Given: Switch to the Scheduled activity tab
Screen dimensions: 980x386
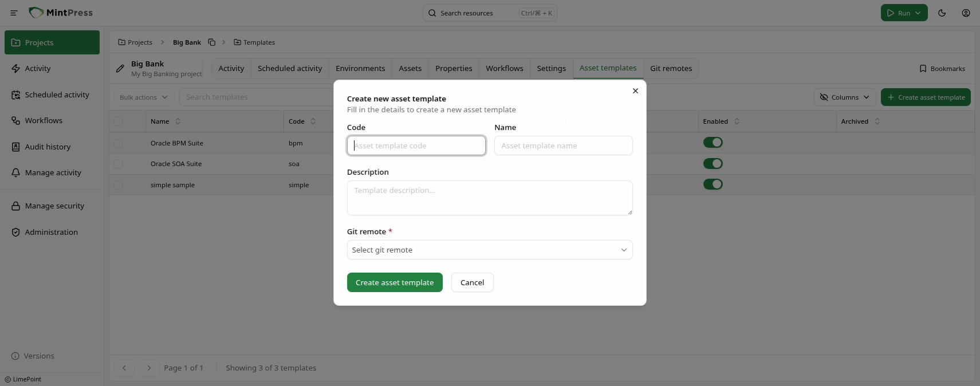Looking at the screenshot, I should coord(290,68).
